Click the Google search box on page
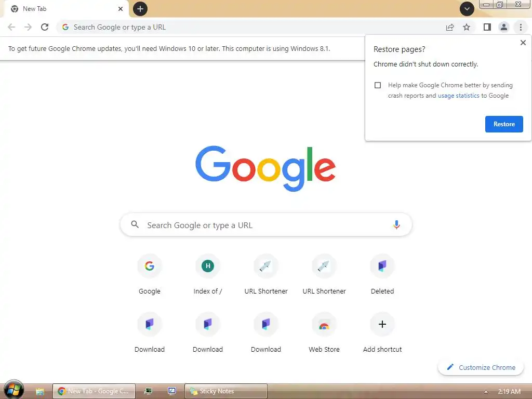The height and width of the screenshot is (399, 532). (266, 224)
